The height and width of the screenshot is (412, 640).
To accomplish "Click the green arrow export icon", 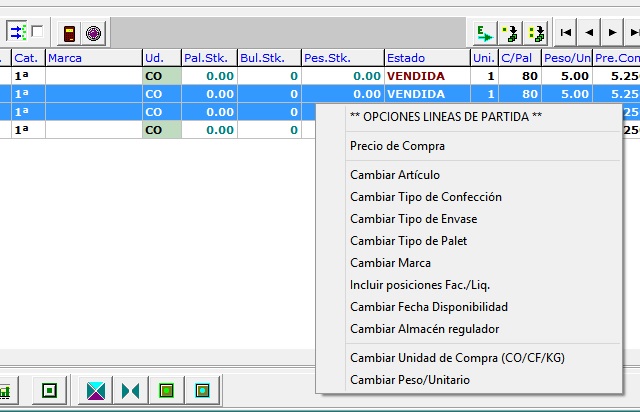I will coord(486,33).
